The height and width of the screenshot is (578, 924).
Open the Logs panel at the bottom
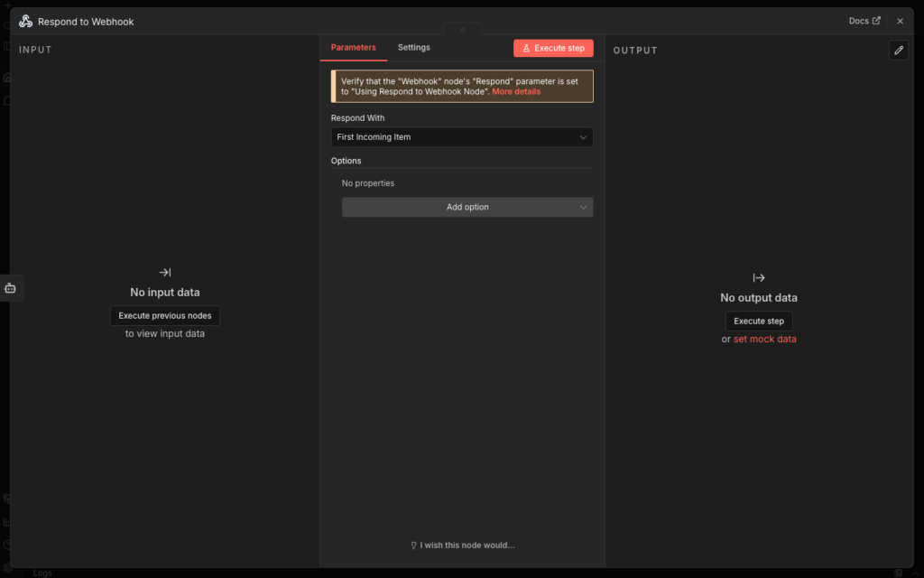(x=42, y=573)
